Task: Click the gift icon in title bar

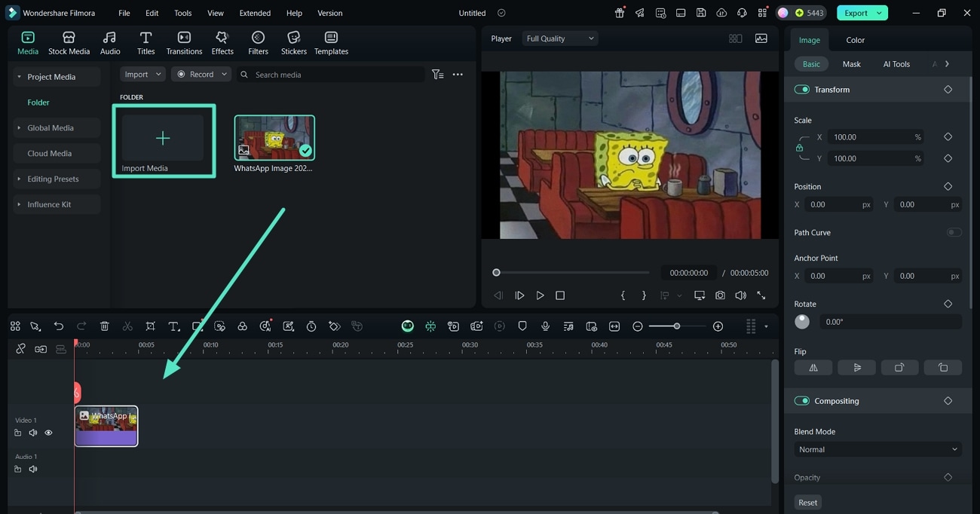Action: coord(620,13)
